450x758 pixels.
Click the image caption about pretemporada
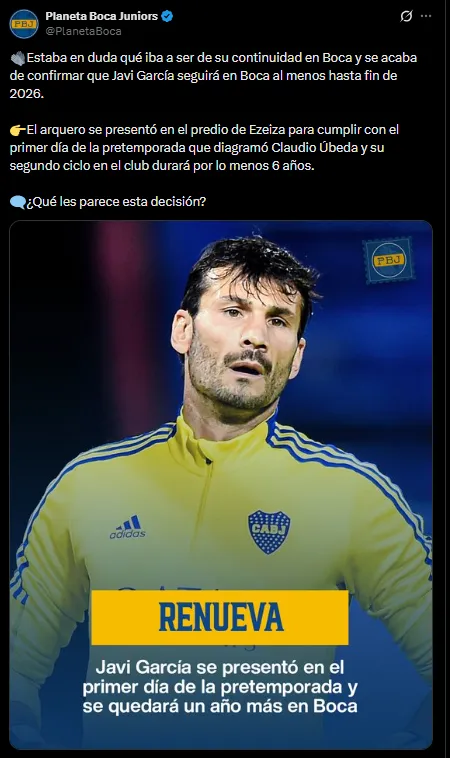[220, 686]
